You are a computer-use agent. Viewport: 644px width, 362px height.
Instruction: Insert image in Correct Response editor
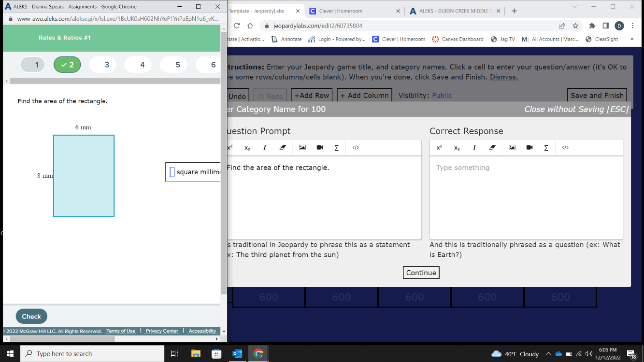tap(512, 148)
